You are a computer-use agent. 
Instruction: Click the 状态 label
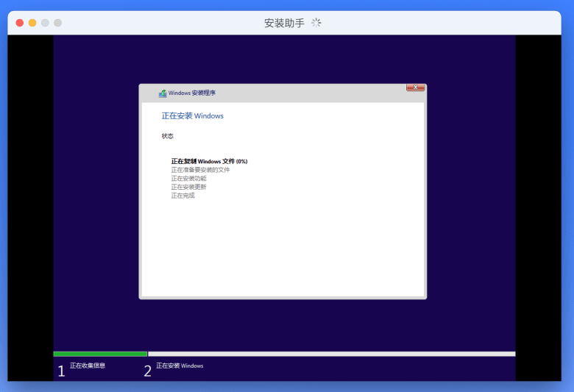[x=168, y=136]
